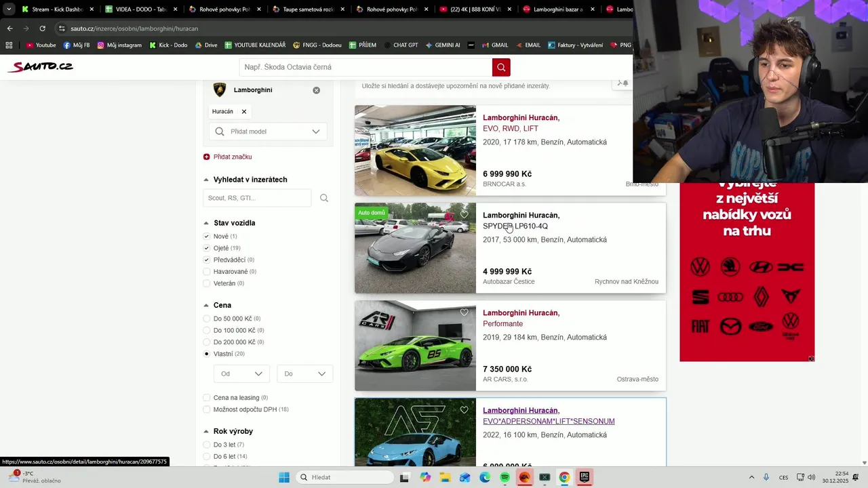Image resolution: width=868 pixels, height=488 pixels.
Task: Open the price Do dropdown
Action: tap(304, 373)
